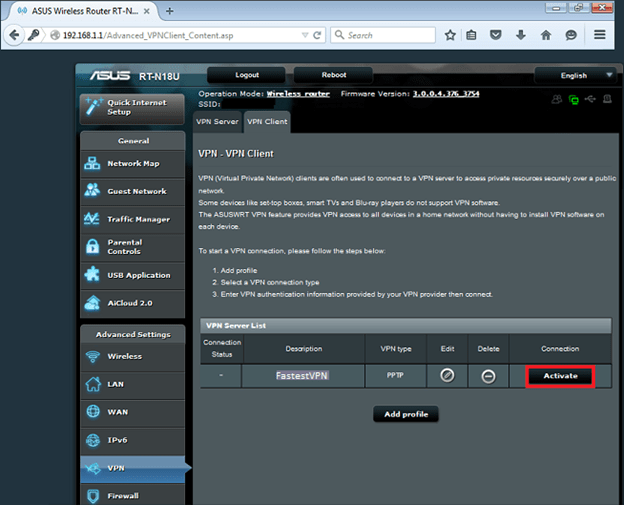
Task: Go to the browser home icon
Action: click(546, 35)
